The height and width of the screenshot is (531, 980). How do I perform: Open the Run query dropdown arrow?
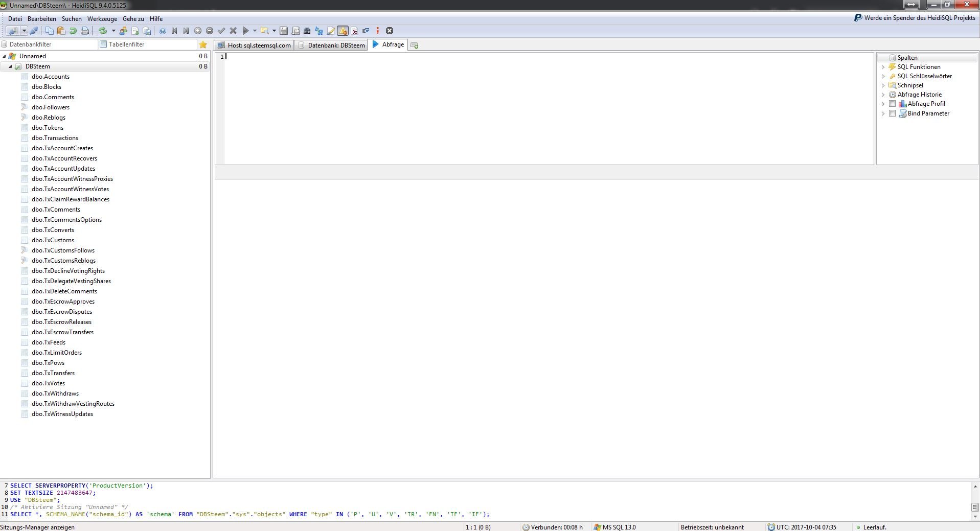point(255,31)
